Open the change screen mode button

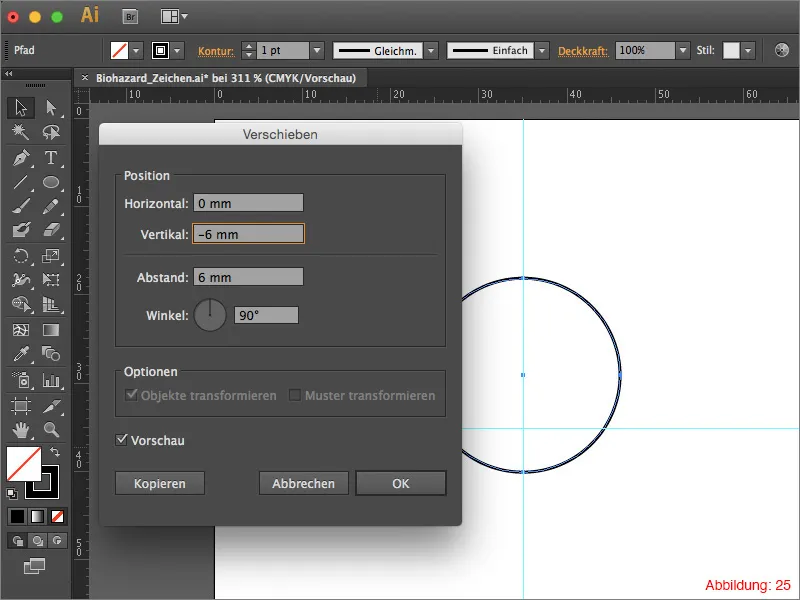34,566
